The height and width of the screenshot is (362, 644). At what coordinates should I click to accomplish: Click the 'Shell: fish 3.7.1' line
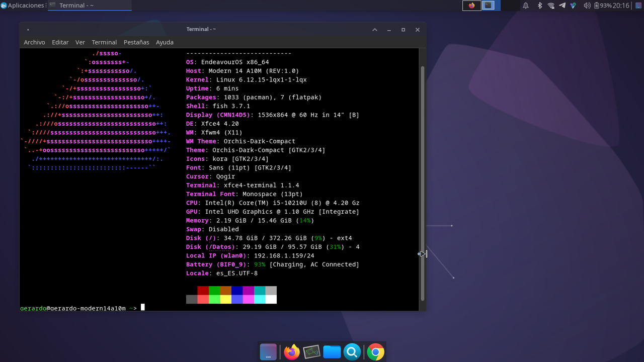point(218,106)
